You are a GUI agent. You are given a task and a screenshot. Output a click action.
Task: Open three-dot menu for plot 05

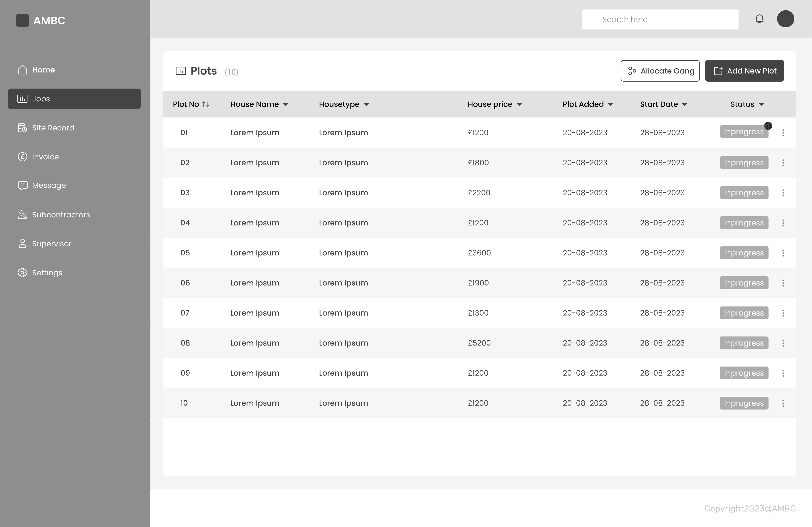(783, 253)
